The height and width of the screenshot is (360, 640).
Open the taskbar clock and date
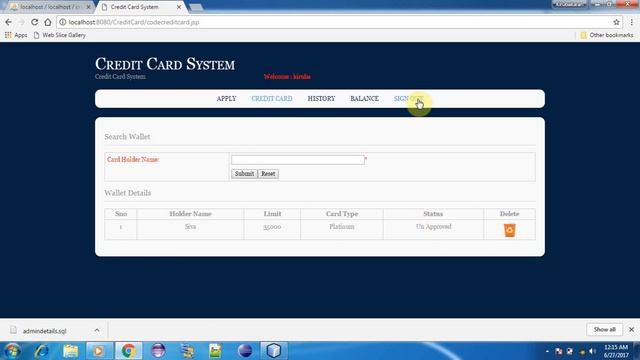(616, 351)
